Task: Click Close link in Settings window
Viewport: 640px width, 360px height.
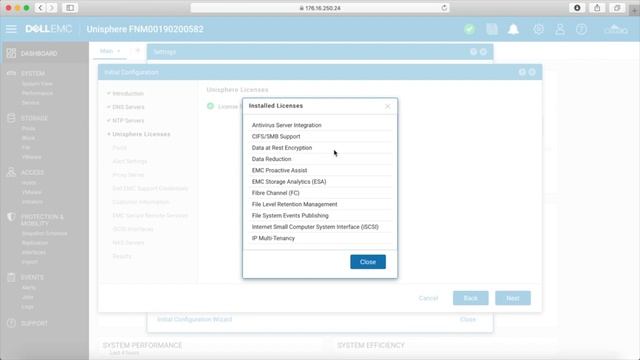Action: (468, 319)
